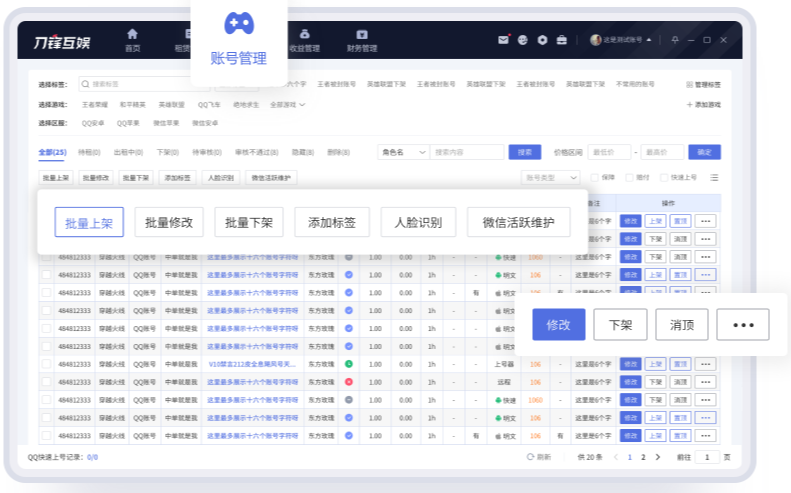Screen dimensions: 791x493
Task: Click the 微信活跃维护 button
Action: (518, 222)
